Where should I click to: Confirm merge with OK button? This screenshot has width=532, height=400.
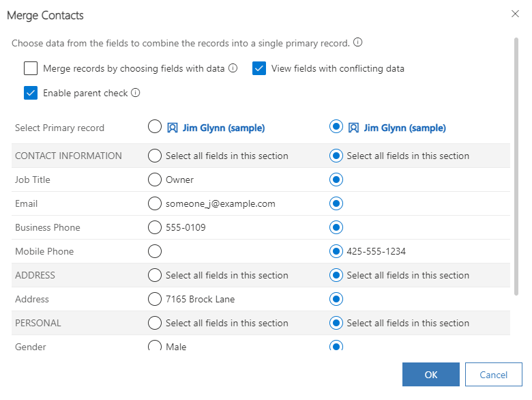(x=431, y=374)
